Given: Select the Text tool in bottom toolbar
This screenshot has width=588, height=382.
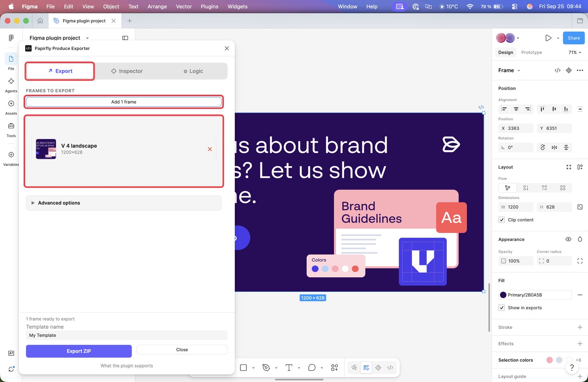Looking at the screenshot, I should [289, 368].
